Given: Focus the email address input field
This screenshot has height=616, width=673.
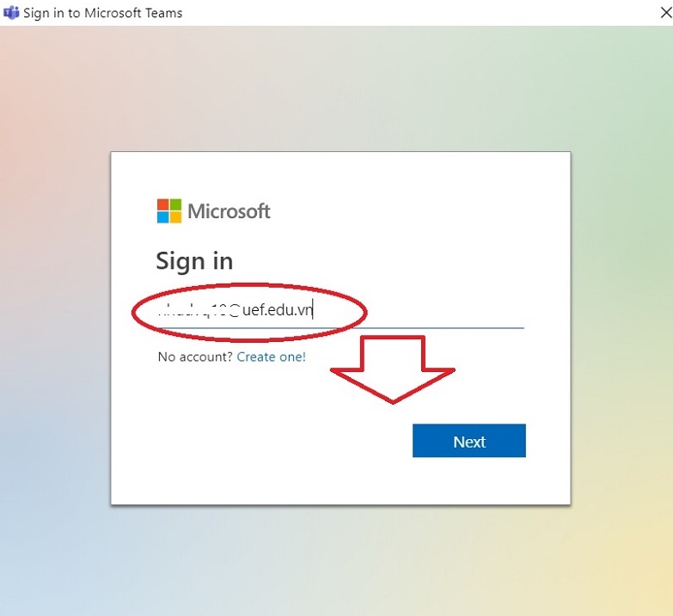Looking at the screenshot, I should click(340, 310).
